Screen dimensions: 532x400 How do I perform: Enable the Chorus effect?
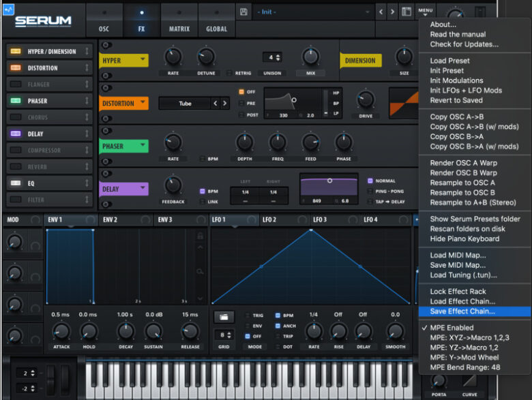click(x=16, y=117)
